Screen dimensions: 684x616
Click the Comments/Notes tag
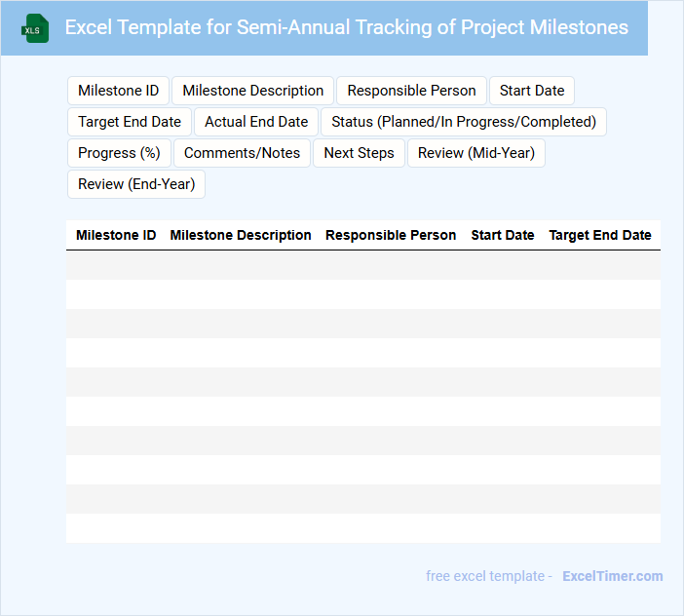243,153
